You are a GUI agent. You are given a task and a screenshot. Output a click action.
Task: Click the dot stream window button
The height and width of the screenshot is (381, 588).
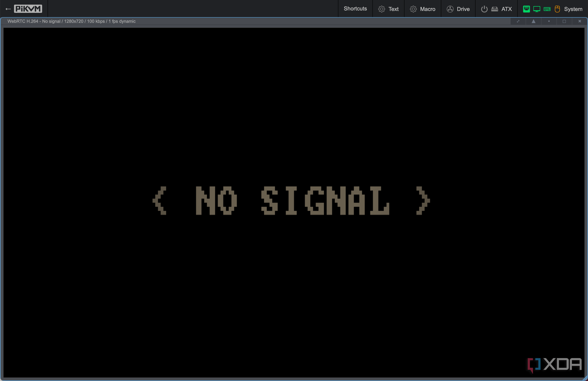[549, 21]
